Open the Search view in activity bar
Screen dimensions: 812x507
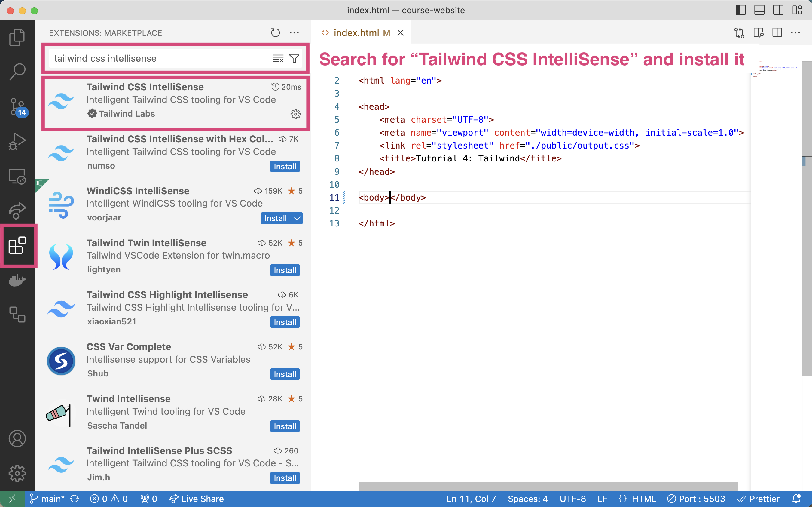pyautogui.click(x=17, y=72)
